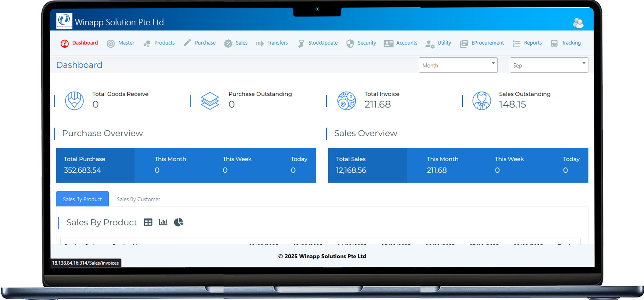Click the Sales Outstanding person icon
Viewport: 644px width, 300px height.
point(481,101)
